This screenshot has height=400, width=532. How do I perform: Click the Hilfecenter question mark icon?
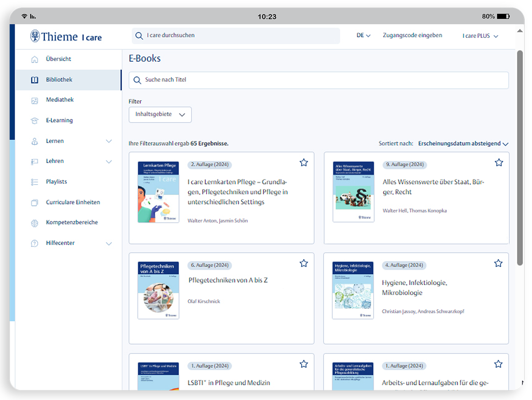(34, 243)
